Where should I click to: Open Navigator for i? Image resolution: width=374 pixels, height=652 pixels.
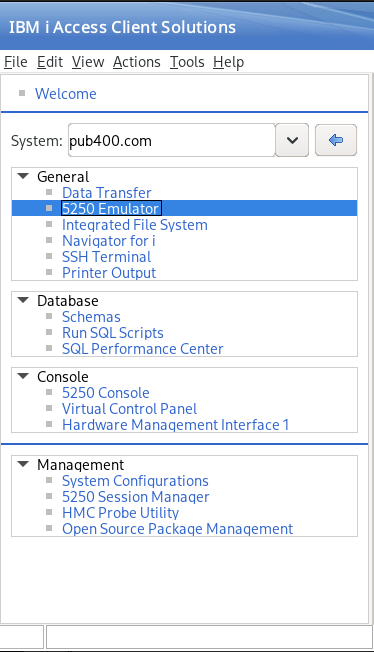[x=109, y=241]
